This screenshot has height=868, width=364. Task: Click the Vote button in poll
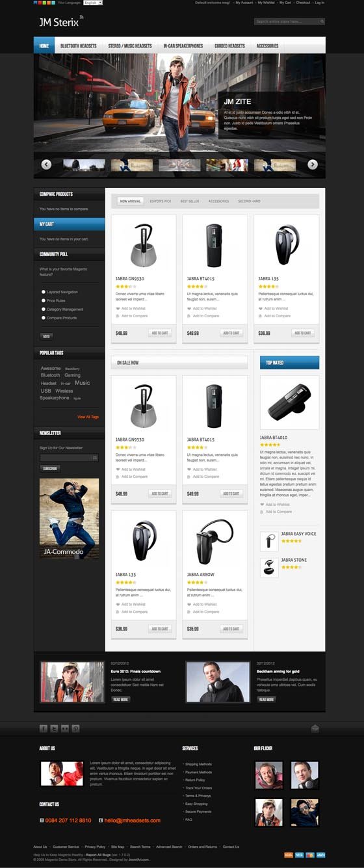(x=46, y=336)
